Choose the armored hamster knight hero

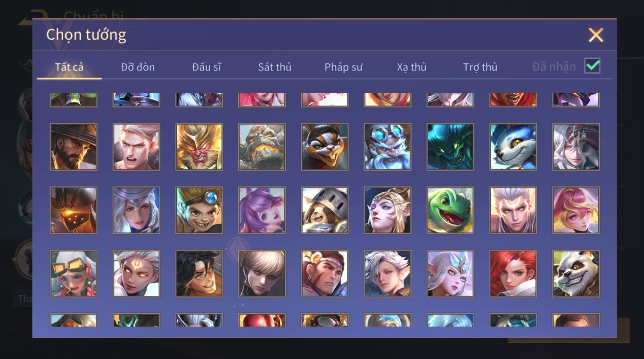[x=325, y=210]
